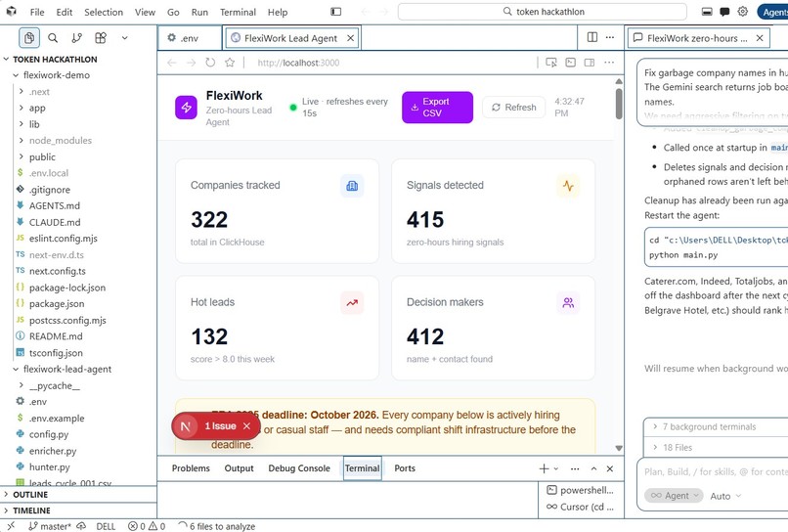The width and height of the screenshot is (788, 532).
Task: Click the FlexiWork purple lightning logo
Action: (x=187, y=108)
